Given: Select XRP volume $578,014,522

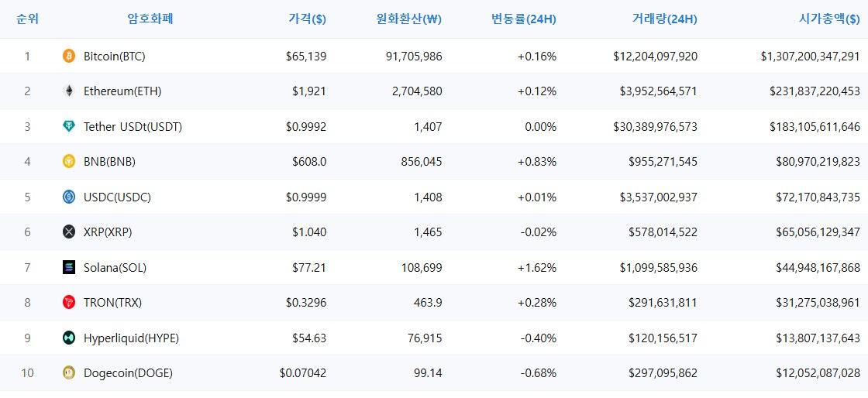Looking at the screenshot, I should pyautogui.click(x=663, y=232).
